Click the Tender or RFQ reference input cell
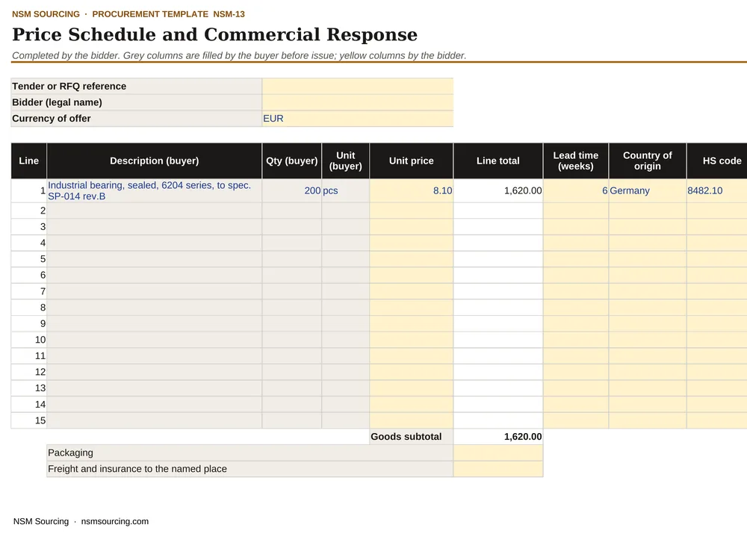This screenshot has width=747, height=560. 357,86
